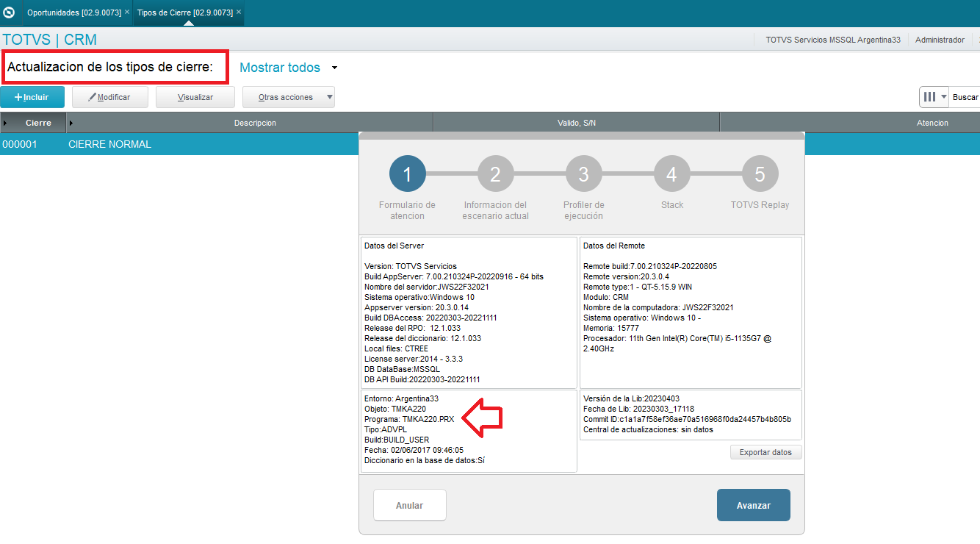Click the Tipo:ADVPL line
The image size is (980, 544).
point(386,429)
